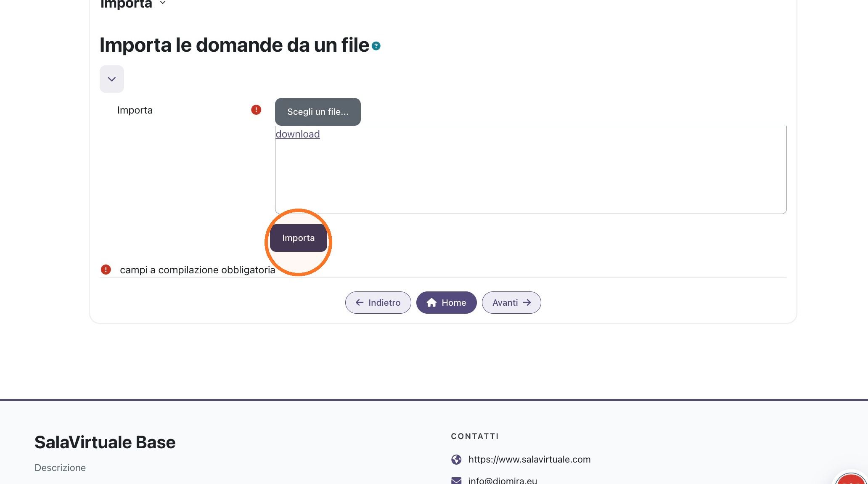
Task: Click the Scegli un file... button
Action: pos(318,112)
